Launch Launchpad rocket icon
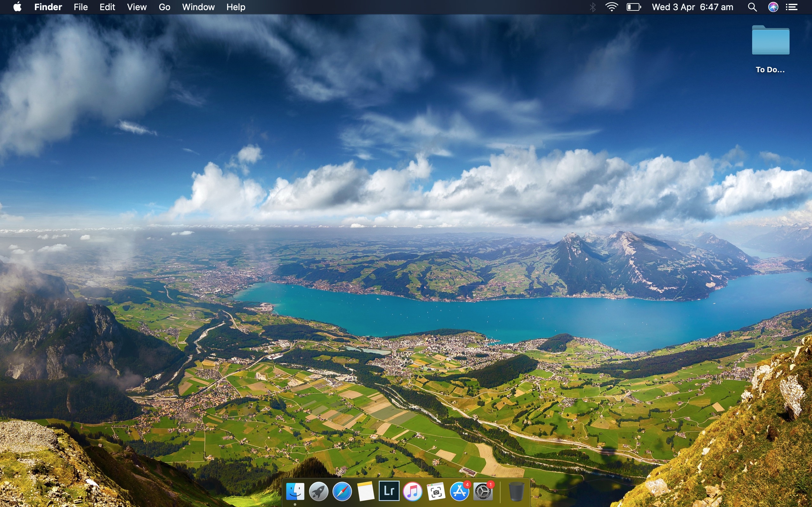Image resolution: width=812 pixels, height=507 pixels. (318, 491)
